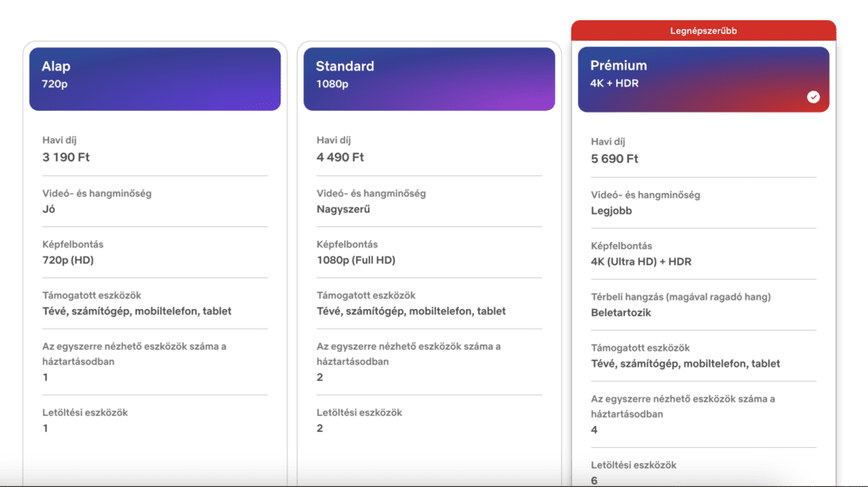
Task: Click the 1080p (Full HD) resolution value
Action: (x=356, y=260)
